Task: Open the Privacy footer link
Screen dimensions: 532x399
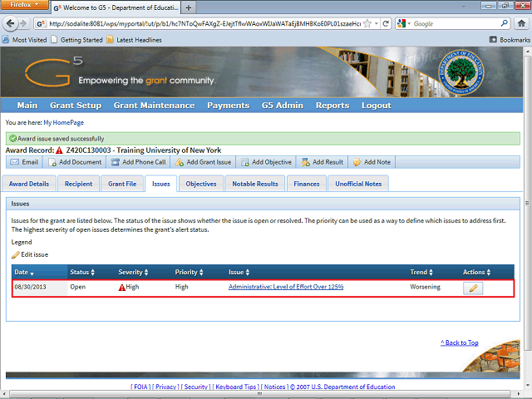Action: (x=165, y=387)
